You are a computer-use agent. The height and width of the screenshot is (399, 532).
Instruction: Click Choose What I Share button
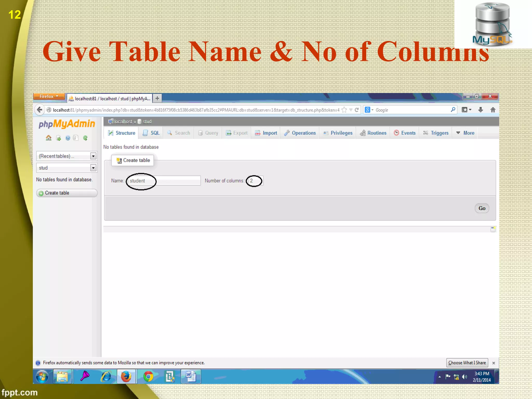pyautogui.click(x=467, y=363)
